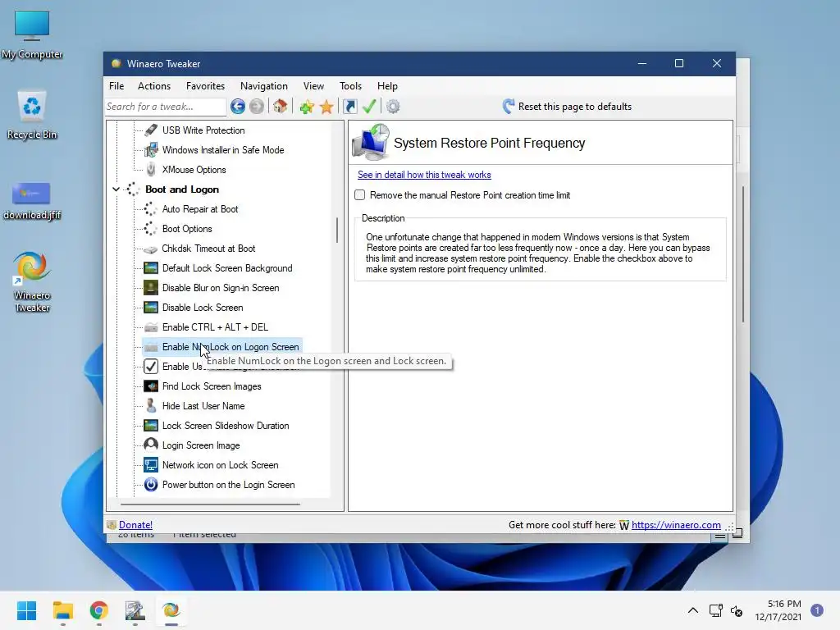Viewport: 840px width, 630px height.
Task: Select Enable CTRL + ALT + DEL item
Action: [x=215, y=327]
